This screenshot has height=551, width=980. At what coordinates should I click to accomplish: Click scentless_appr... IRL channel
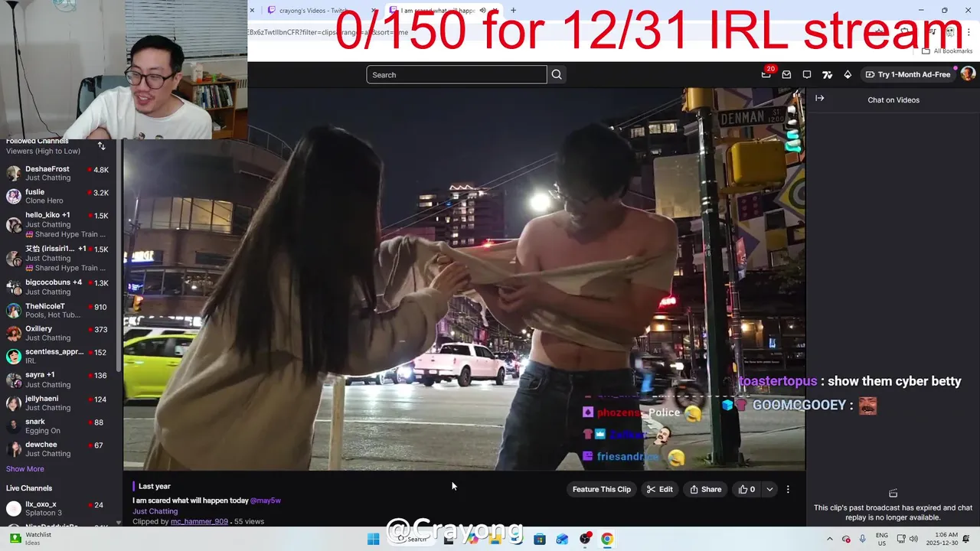[x=60, y=356]
